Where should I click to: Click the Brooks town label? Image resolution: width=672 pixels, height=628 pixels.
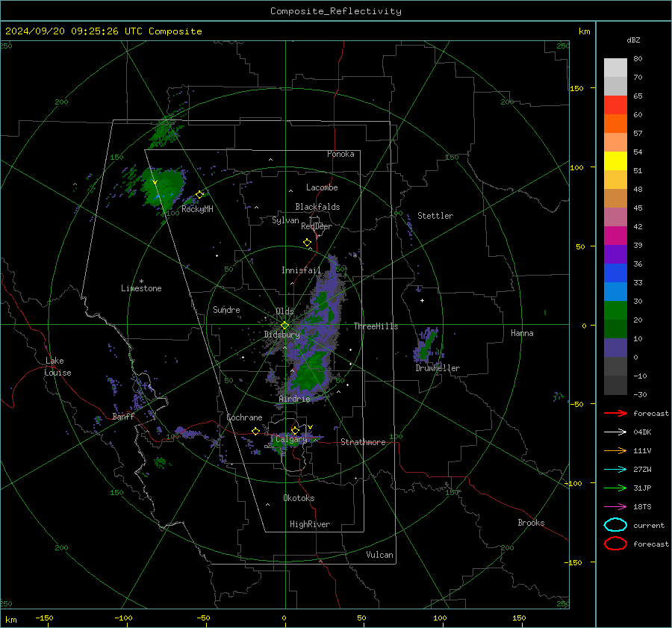tap(531, 523)
